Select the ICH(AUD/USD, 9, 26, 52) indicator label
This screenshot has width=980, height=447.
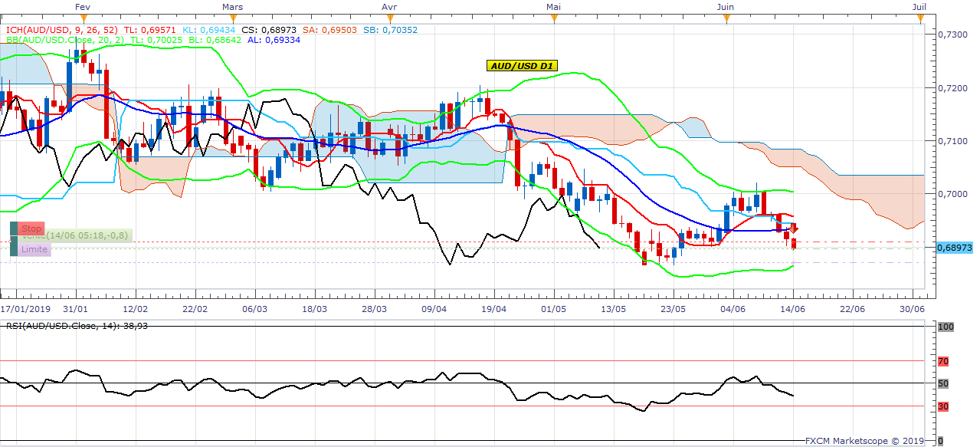(x=62, y=30)
